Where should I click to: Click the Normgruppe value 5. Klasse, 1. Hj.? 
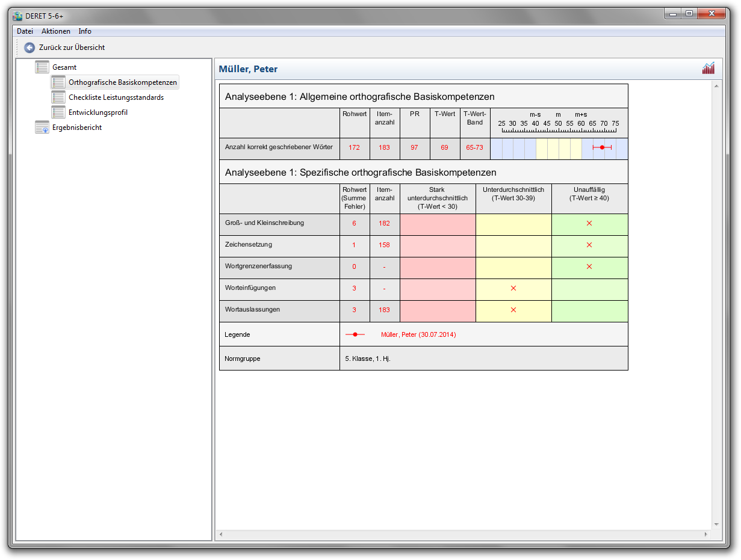click(368, 358)
